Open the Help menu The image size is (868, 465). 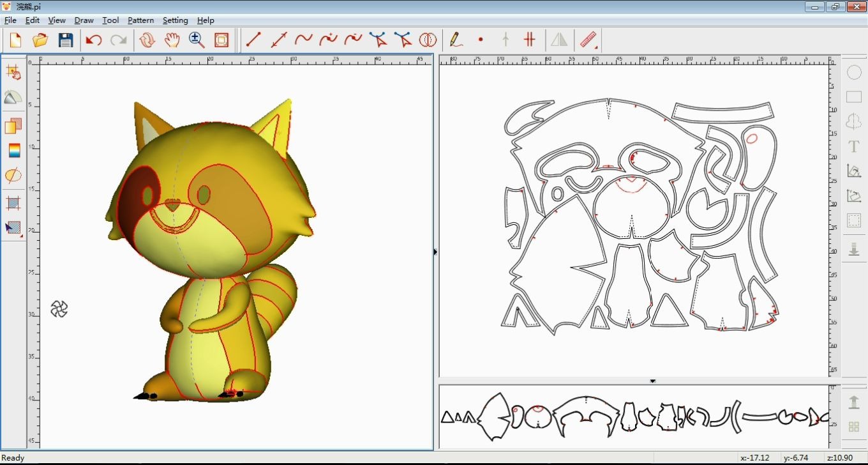(x=206, y=20)
